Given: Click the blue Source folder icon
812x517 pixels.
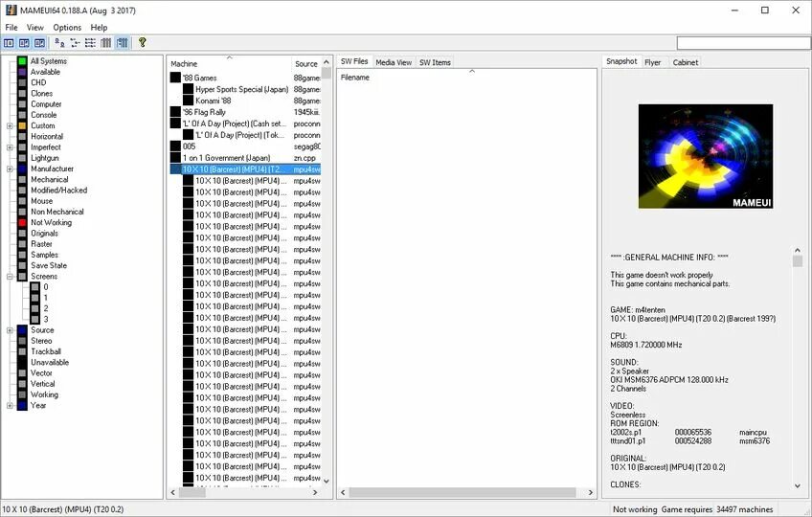Looking at the screenshot, I should coord(22,330).
